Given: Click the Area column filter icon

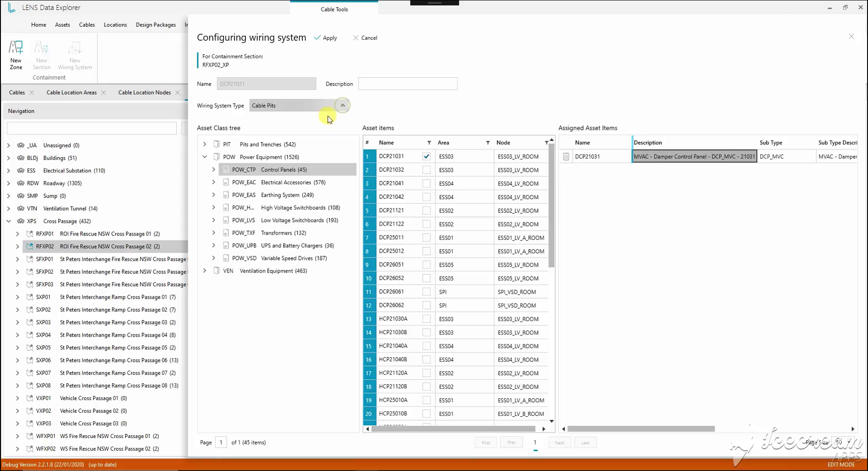Looking at the screenshot, I should coord(488,143).
